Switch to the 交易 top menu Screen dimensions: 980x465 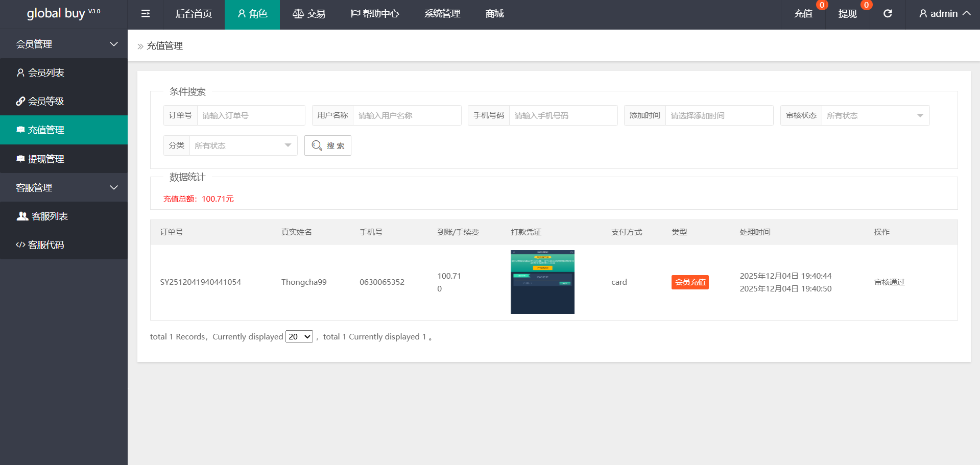click(x=309, y=14)
